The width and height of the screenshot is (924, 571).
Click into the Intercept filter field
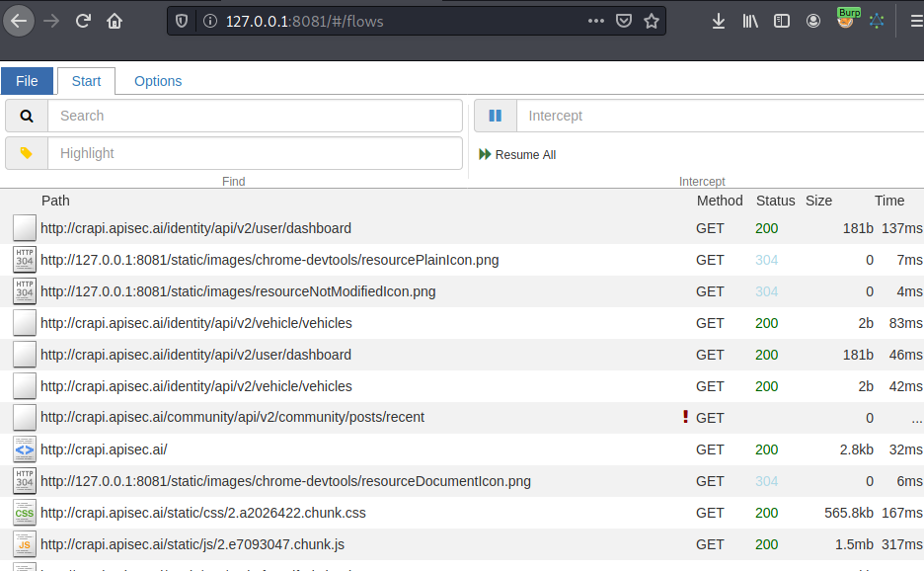click(719, 116)
